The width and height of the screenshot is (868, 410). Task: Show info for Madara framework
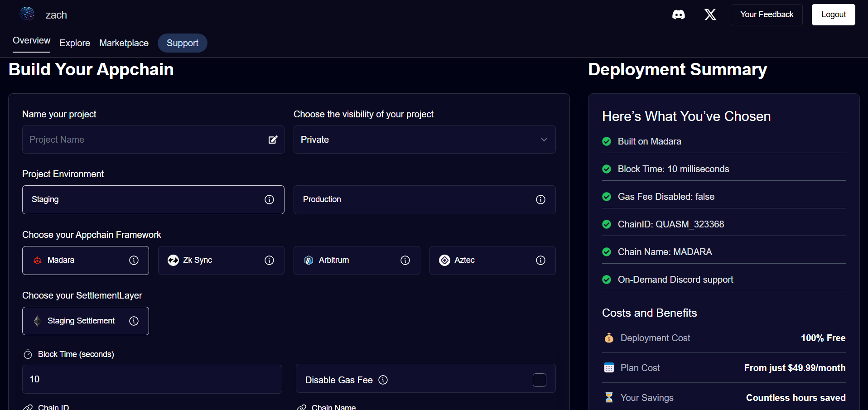point(134,260)
